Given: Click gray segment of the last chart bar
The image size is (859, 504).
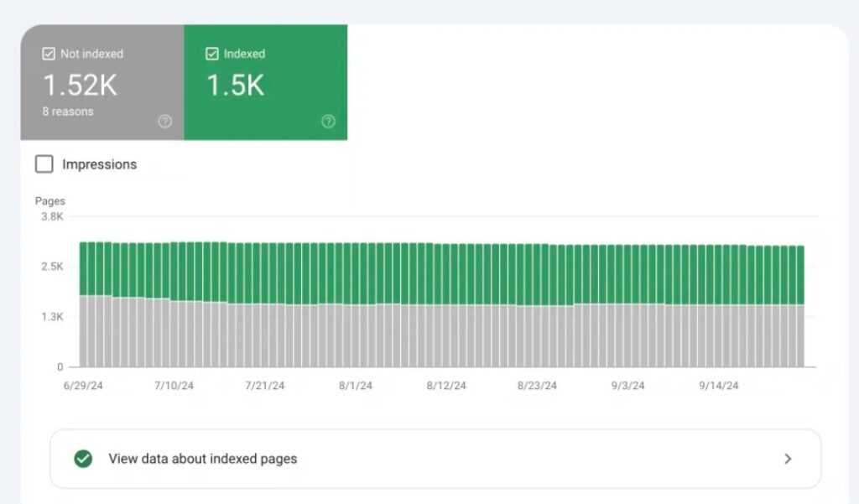Looking at the screenshot, I should [x=799, y=335].
